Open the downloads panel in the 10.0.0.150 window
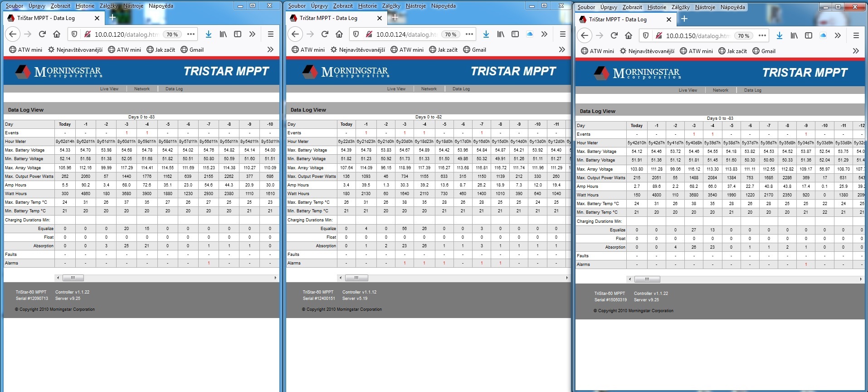 pos(780,35)
